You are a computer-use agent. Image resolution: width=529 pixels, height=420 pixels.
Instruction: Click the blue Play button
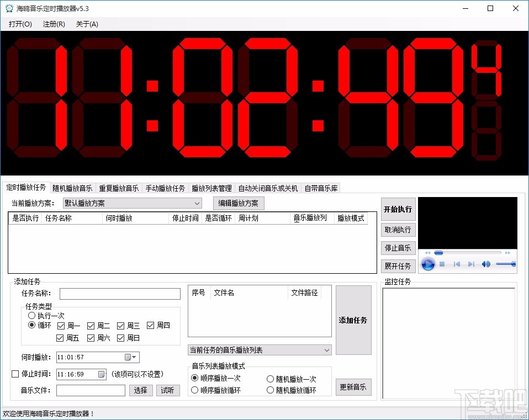(x=428, y=264)
